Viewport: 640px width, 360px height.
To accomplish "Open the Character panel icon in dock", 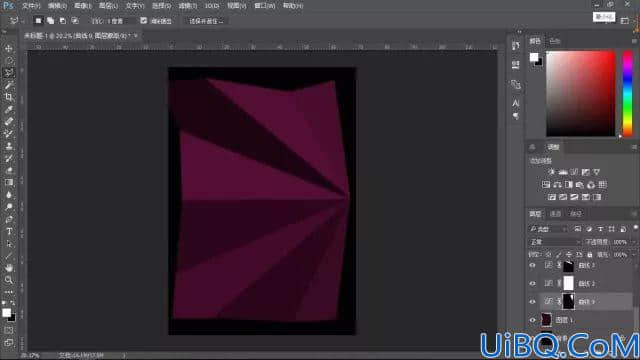I will (x=516, y=103).
